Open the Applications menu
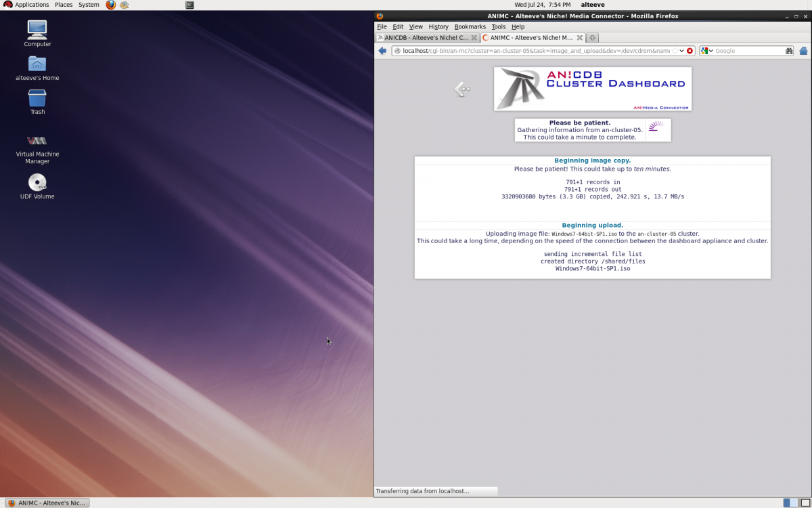Viewport: 812px width, 508px height. point(27,5)
